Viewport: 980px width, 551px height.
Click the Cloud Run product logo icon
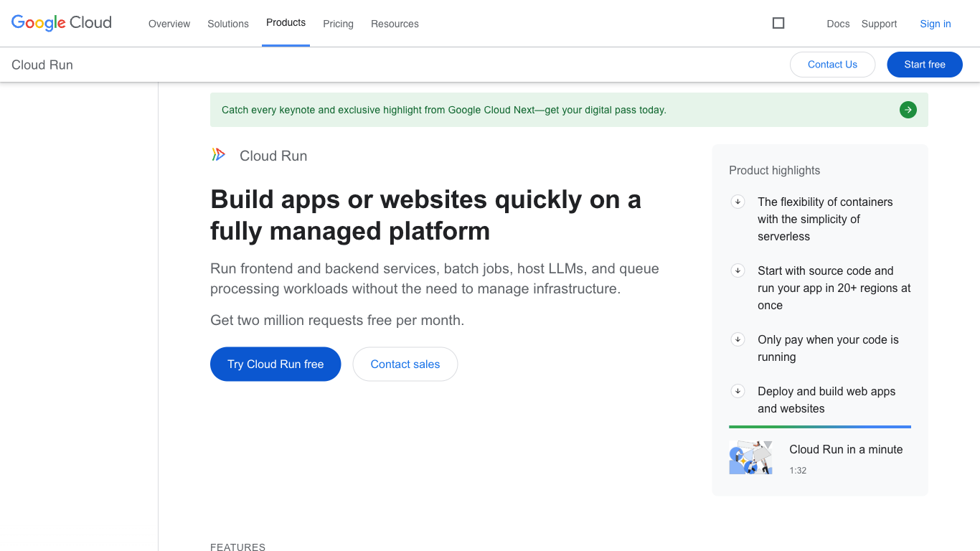pos(219,154)
